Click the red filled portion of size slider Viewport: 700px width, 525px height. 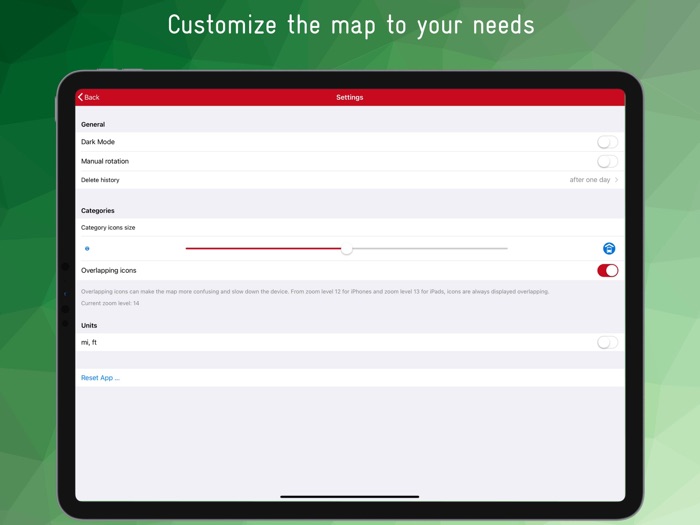(263, 248)
